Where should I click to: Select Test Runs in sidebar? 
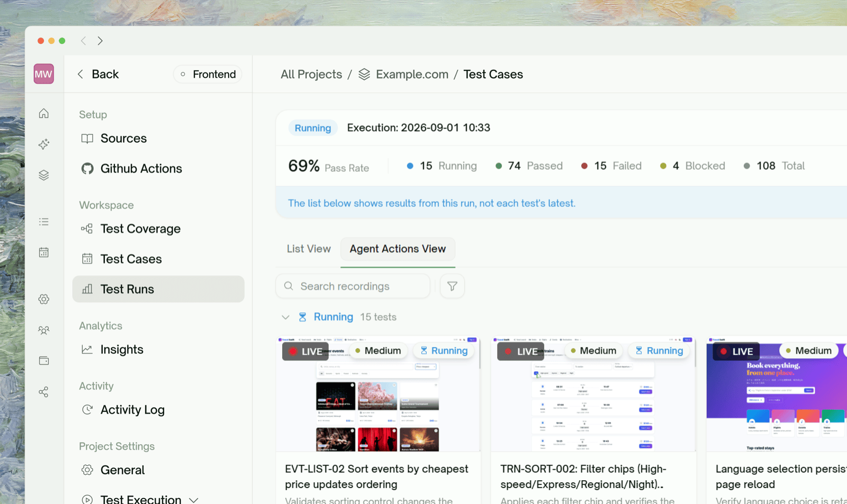pyautogui.click(x=158, y=289)
